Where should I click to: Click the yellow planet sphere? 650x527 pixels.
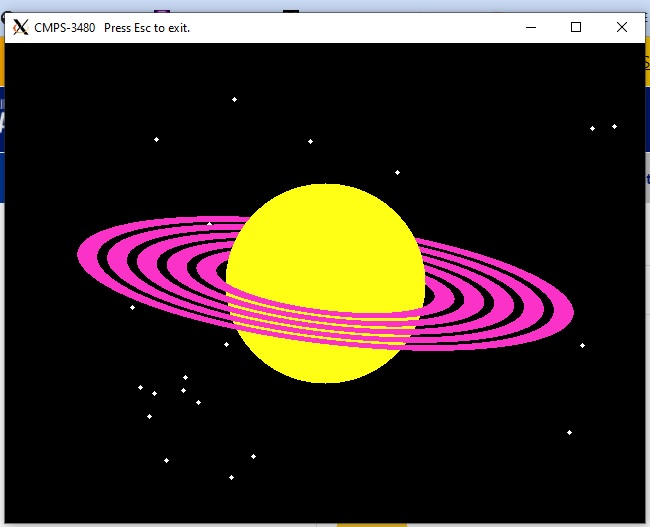click(x=325, y=283)
